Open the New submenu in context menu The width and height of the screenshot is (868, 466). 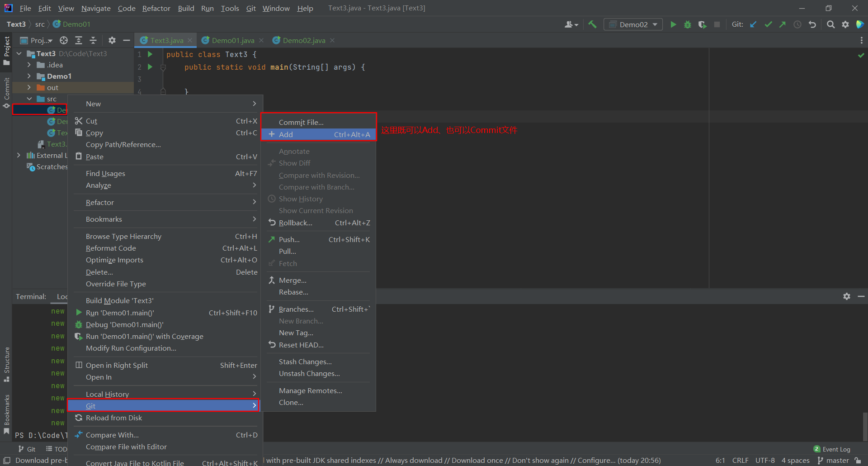[165, 104]
